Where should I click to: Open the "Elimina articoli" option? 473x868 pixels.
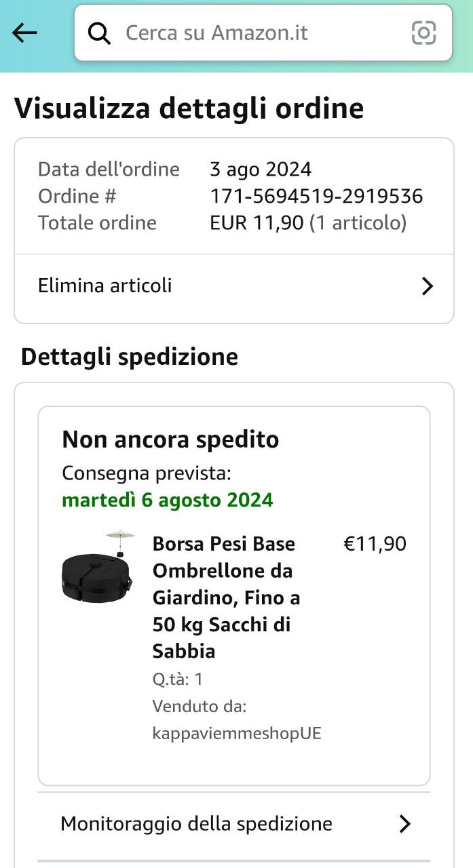[105, 285]
